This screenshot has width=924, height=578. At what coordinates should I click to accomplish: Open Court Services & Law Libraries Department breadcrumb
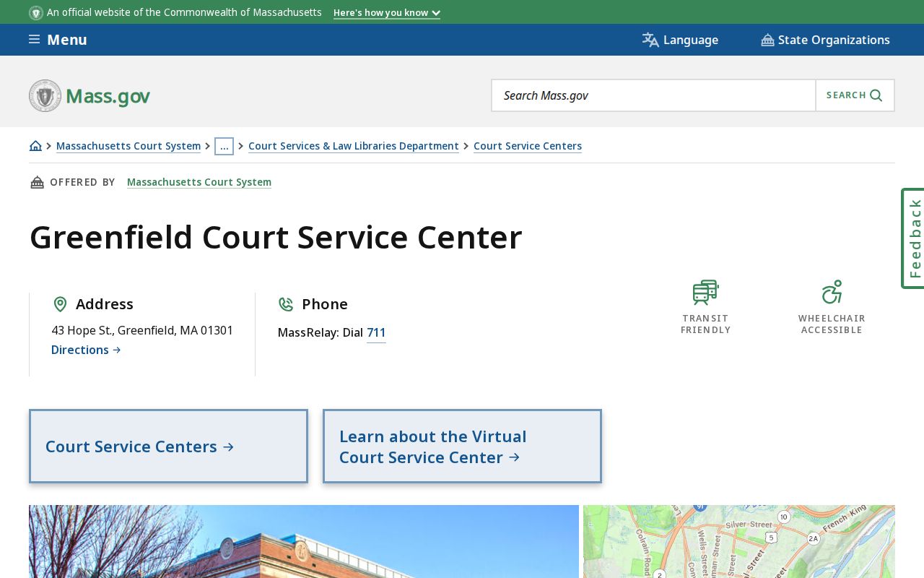(x=354, y=146)
